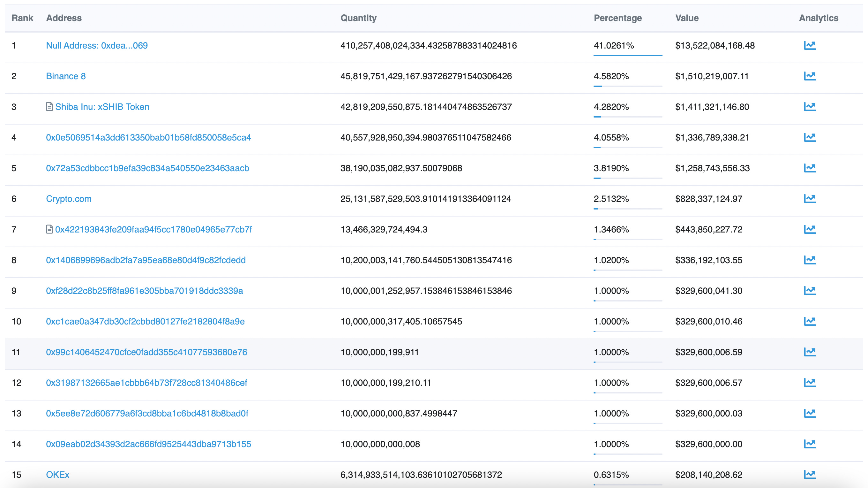The height and width of the screenshot is (488, 868).
Task: Open Null Address: 0xdea...069 link
Action: pyautogui.click(x=97, y=46)
